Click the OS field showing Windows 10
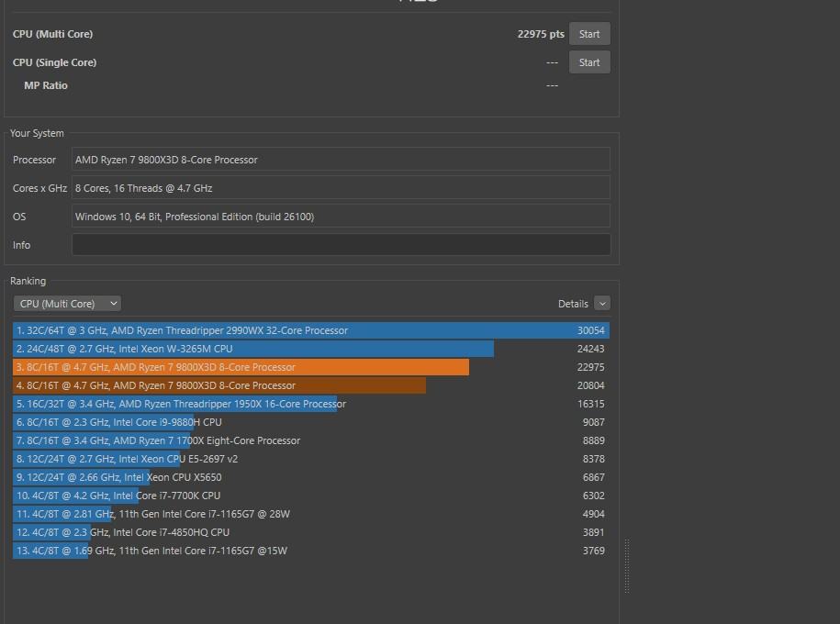Image resolution: width=840 pixels, height=624 pixels. click(342, 217)
